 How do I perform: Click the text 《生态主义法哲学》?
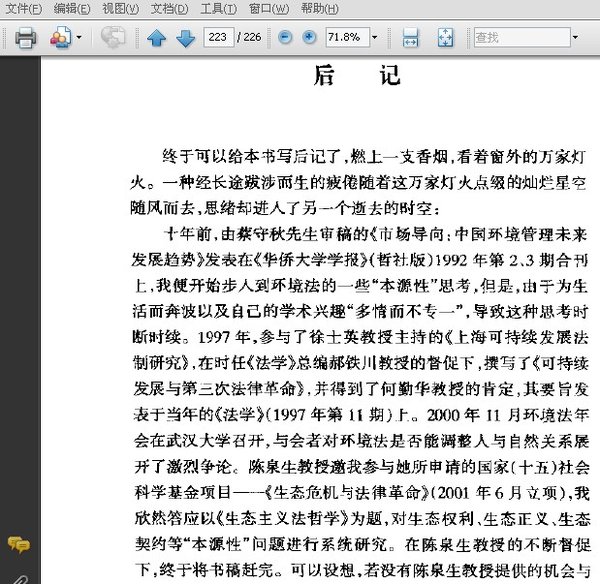tap(282, 518)
